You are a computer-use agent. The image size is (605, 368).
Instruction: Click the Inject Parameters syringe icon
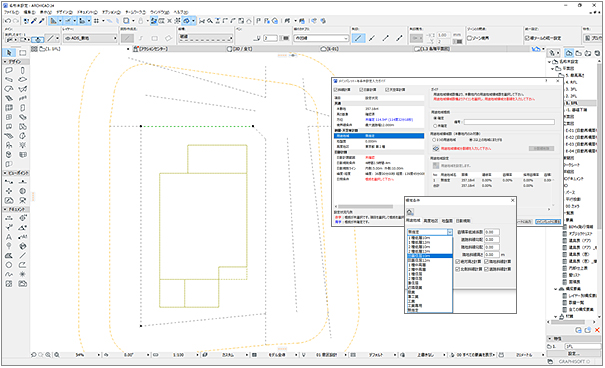pos(42,21)
